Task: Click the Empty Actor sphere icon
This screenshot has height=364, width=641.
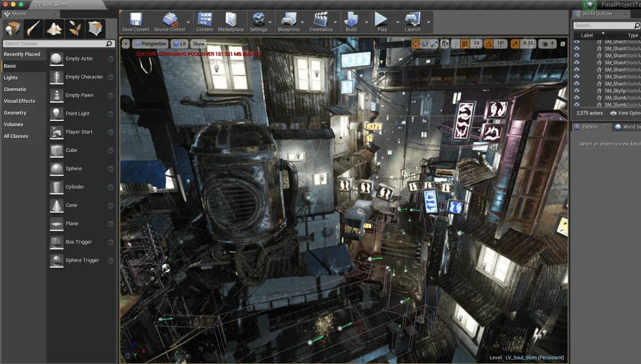Action: 57,59
